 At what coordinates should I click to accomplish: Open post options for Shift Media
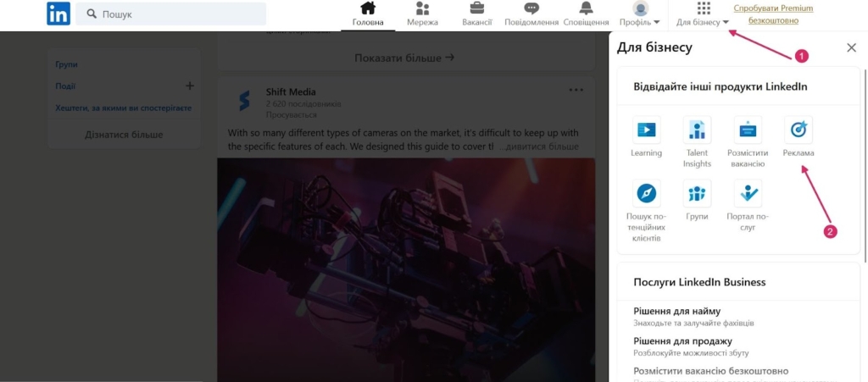(x=576, y=90)
